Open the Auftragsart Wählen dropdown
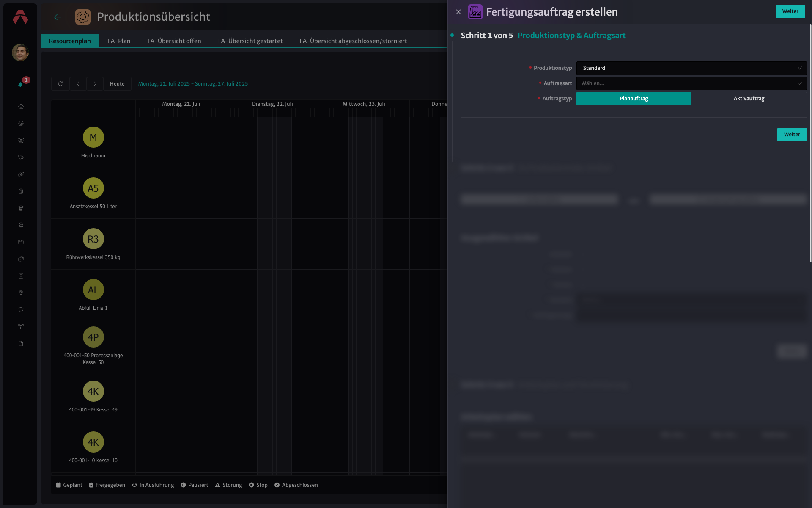This screenshot has width=812, height=508. pos(691,83)
